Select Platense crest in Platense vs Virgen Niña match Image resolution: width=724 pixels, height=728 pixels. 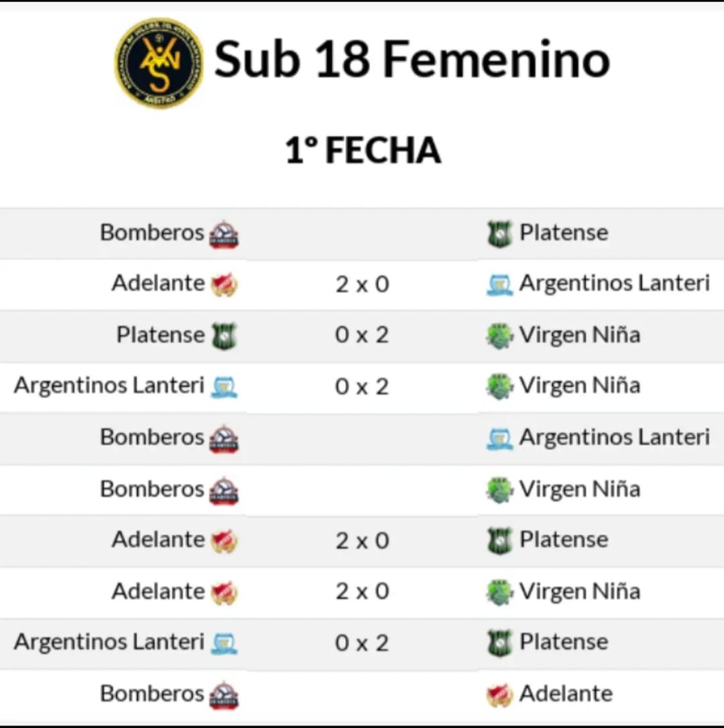tap(224, 336)
